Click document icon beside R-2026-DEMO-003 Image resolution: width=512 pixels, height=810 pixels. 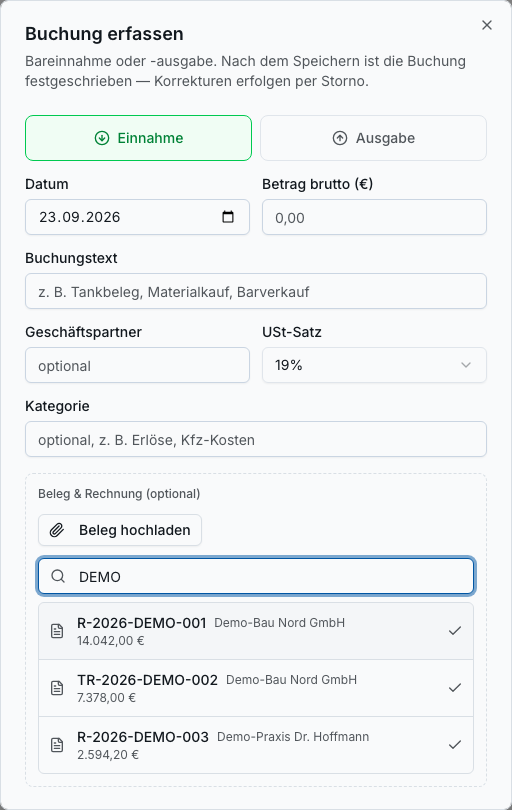tap(57, 745)
